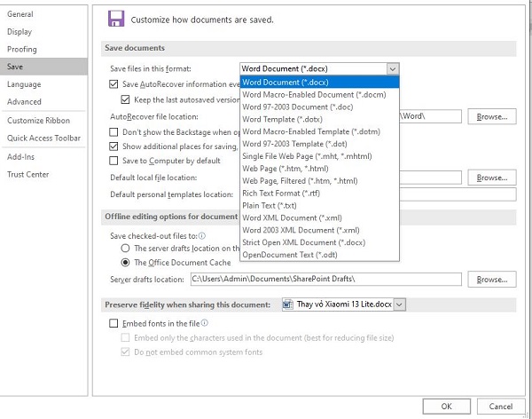
Task: Open the Customize Ribbon category
Action: tap(43, 121)
